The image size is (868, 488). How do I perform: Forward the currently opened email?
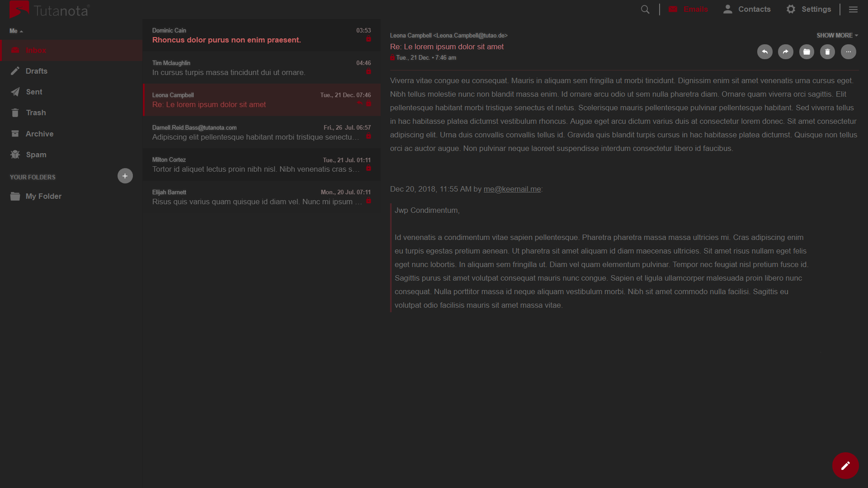click(786, 52)
